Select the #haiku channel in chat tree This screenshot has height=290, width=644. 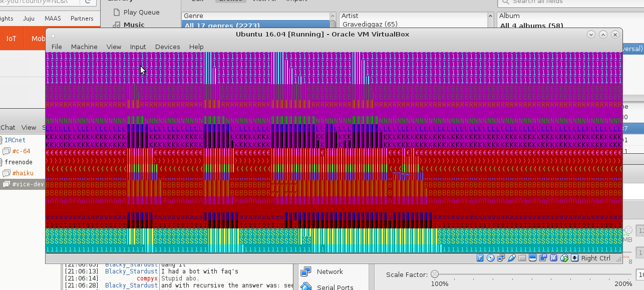tap(23, 173)
